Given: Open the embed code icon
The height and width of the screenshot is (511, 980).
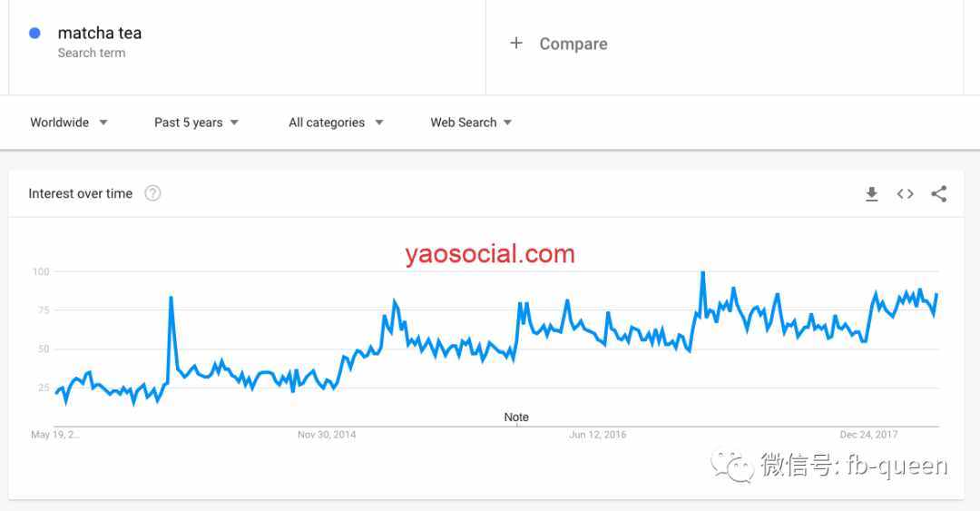Looking at the screenshot, I should tap(905, 194).
